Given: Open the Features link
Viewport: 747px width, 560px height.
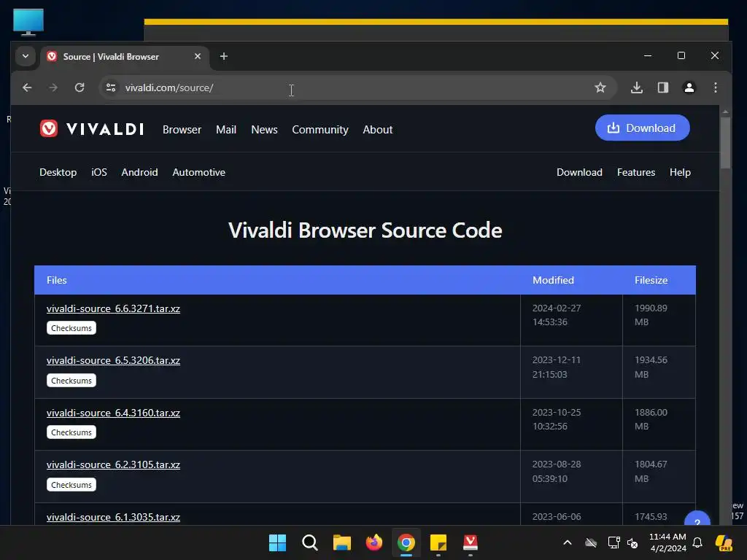Looking at the screenshot, I should pos(636,172).
